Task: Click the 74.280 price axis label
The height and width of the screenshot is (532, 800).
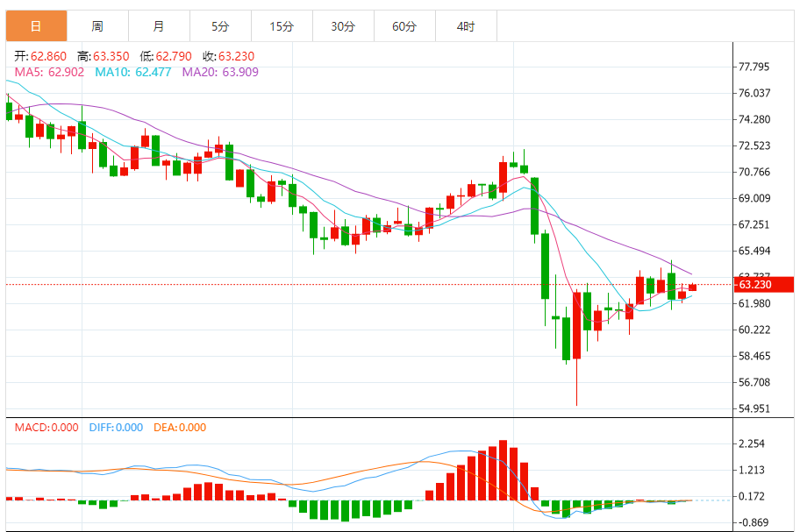Action: [754, 119]
